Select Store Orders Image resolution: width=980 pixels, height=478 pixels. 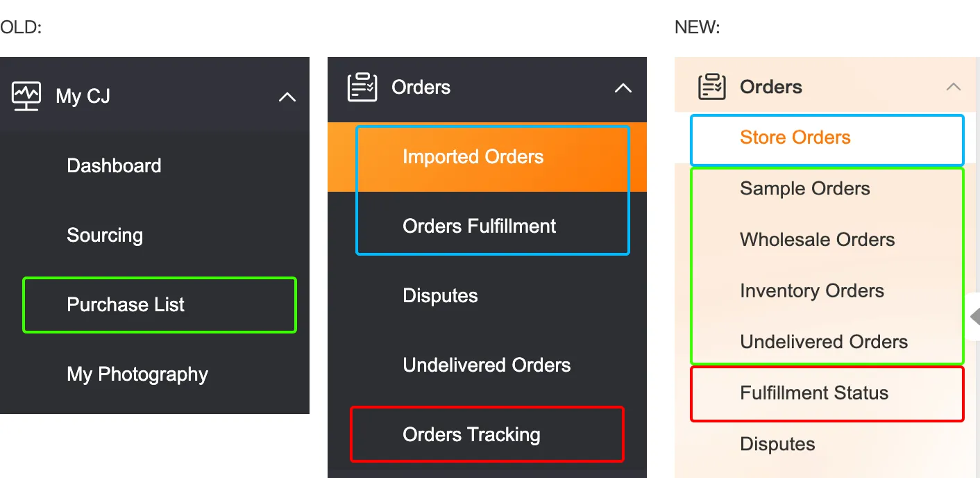pyautogui.click(x=795, y=138)
